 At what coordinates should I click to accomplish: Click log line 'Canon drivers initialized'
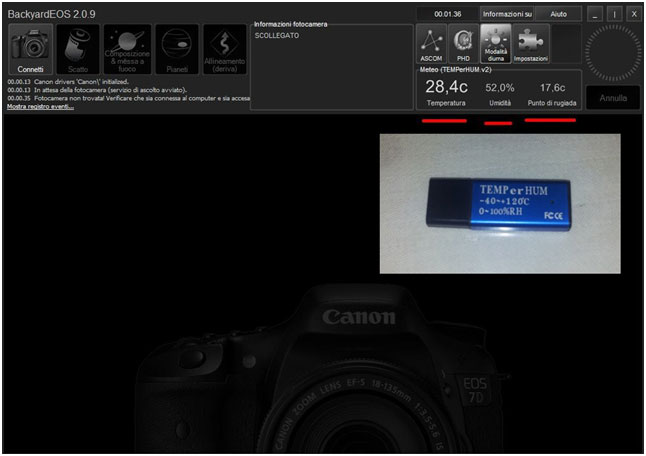click(x=68, y=82)
